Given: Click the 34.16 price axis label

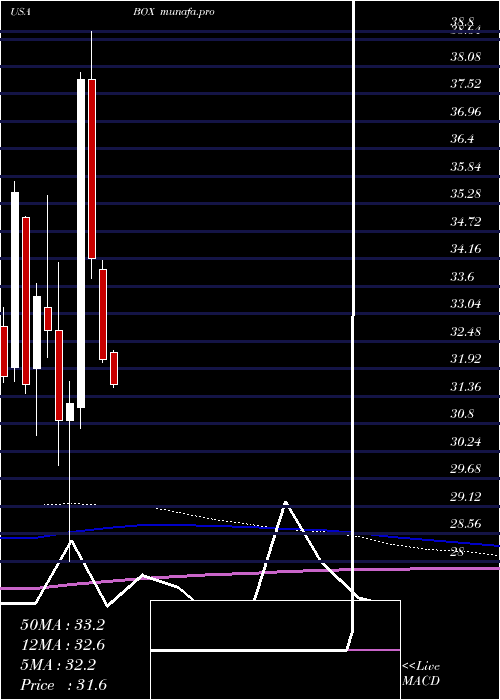Looking at the screenshot, I should pos(466,249).
